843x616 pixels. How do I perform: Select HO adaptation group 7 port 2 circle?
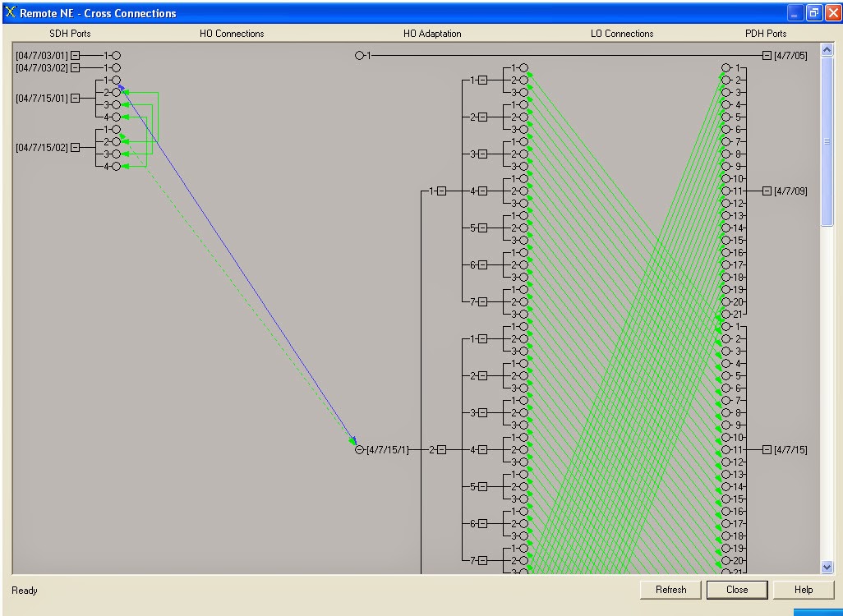pos(522,301)
